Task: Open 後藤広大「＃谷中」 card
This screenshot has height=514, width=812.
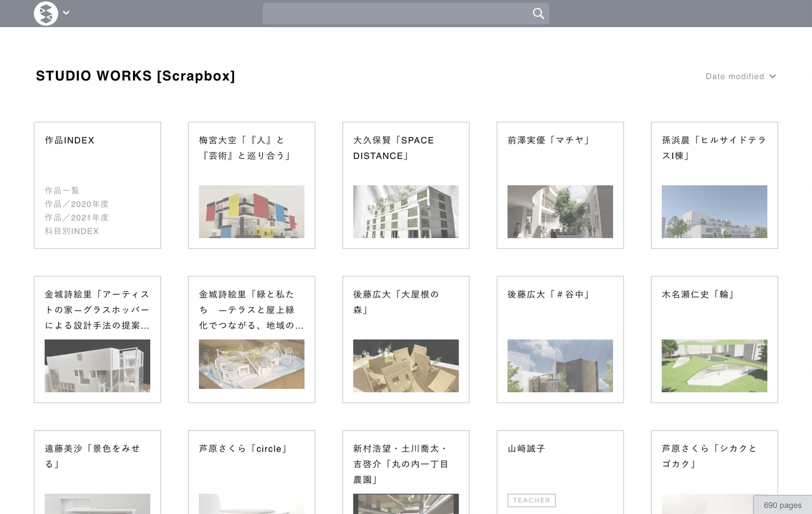Action: (560, 340)
